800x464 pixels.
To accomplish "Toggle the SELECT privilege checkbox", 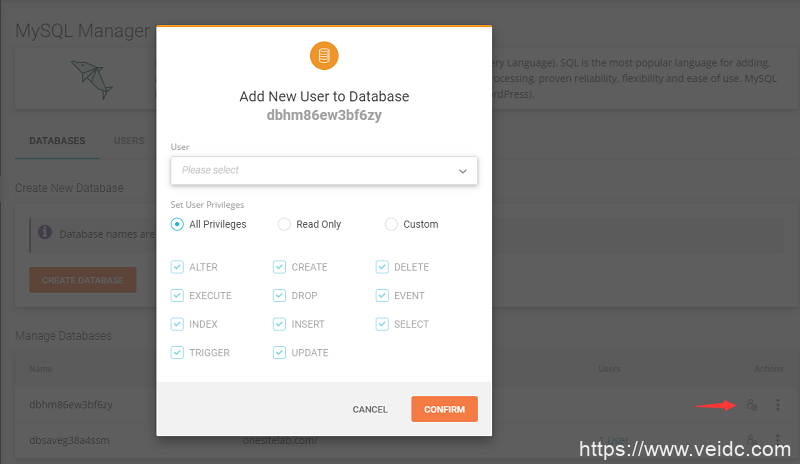I will tap(382, 324).
